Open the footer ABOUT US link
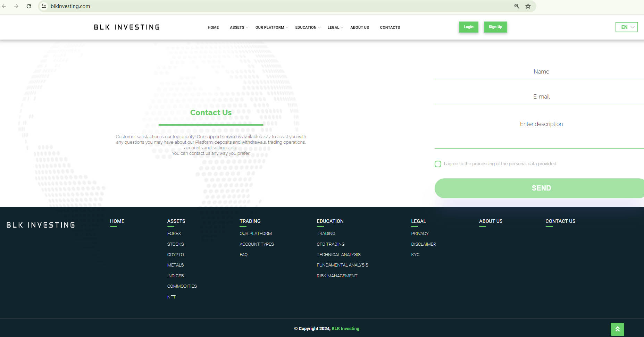 coord(491,221)
